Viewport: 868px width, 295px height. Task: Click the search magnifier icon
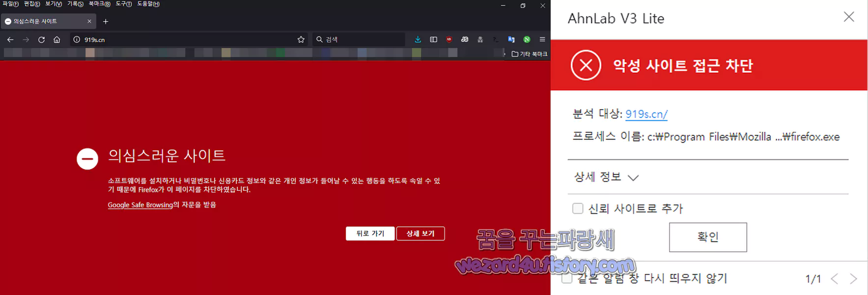click(319, 39)
